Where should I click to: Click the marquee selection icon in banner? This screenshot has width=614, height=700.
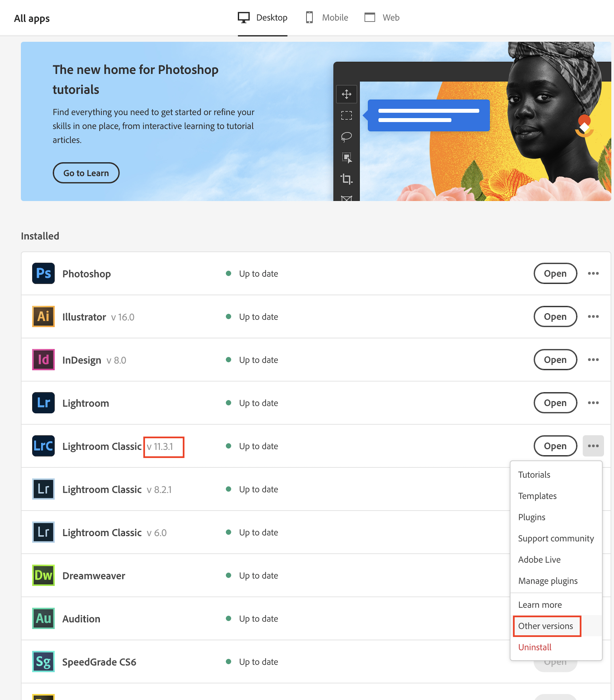point(346,115)
